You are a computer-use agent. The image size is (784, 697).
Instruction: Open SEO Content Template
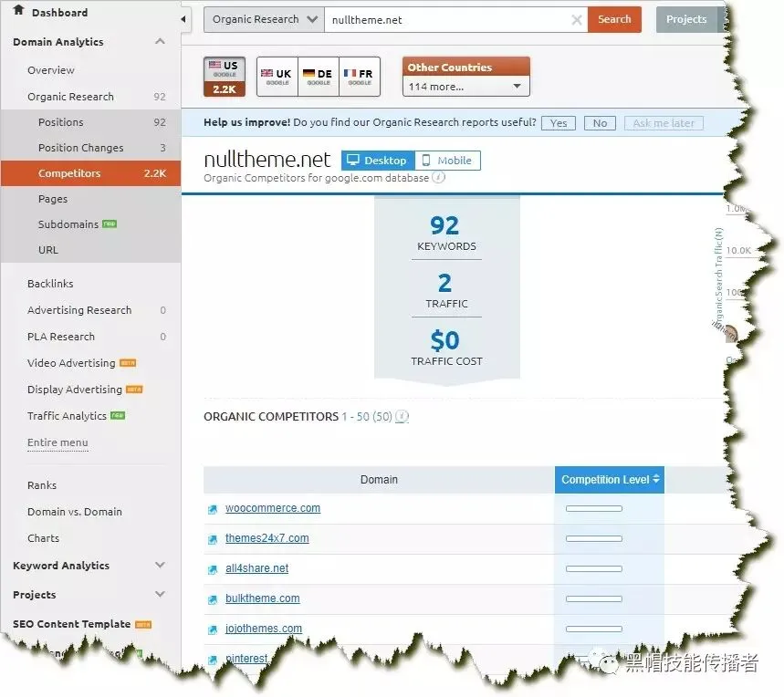tap(71, 623)
